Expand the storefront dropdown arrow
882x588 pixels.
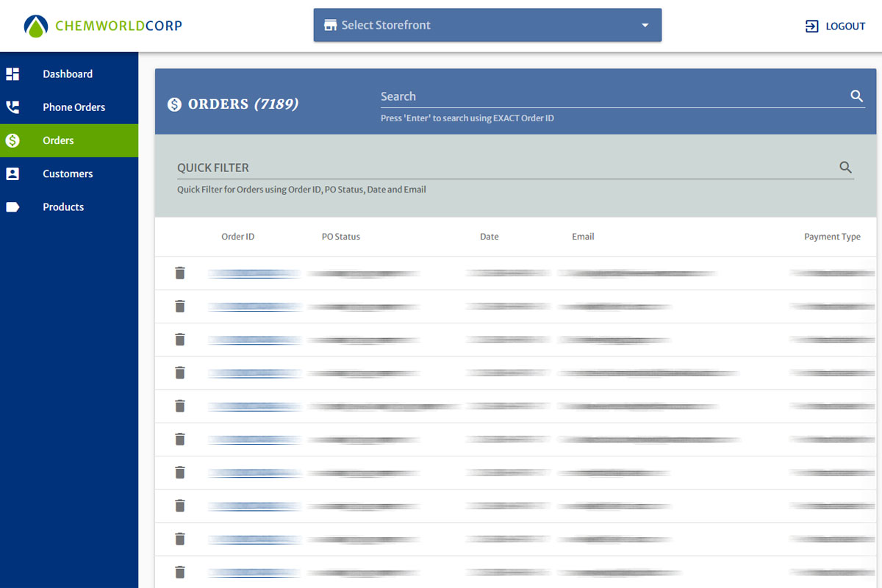645,25
